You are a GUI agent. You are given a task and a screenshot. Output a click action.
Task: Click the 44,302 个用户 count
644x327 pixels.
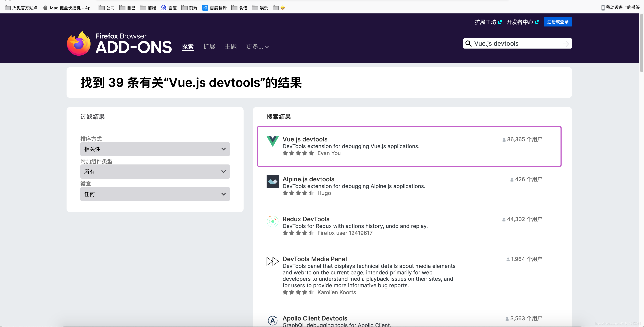(x=522, y=219)
